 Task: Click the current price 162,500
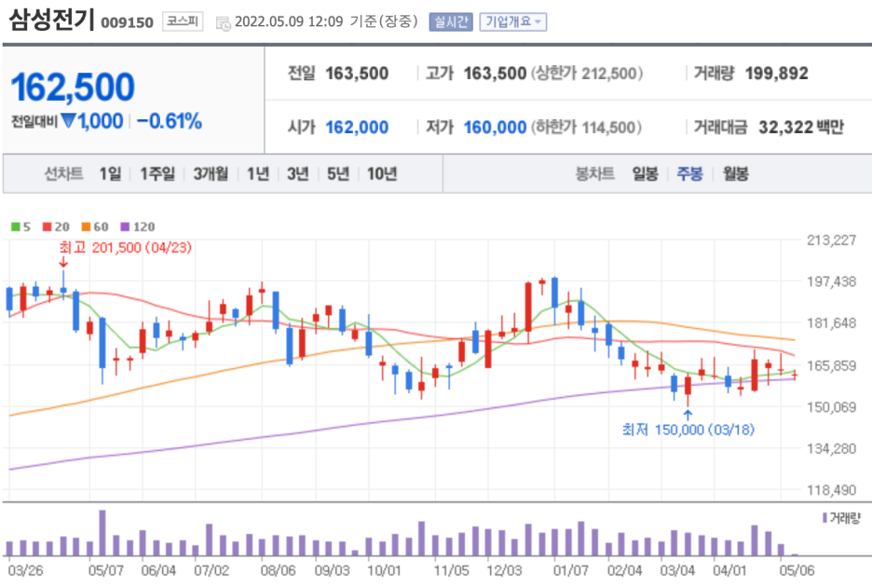73,88
